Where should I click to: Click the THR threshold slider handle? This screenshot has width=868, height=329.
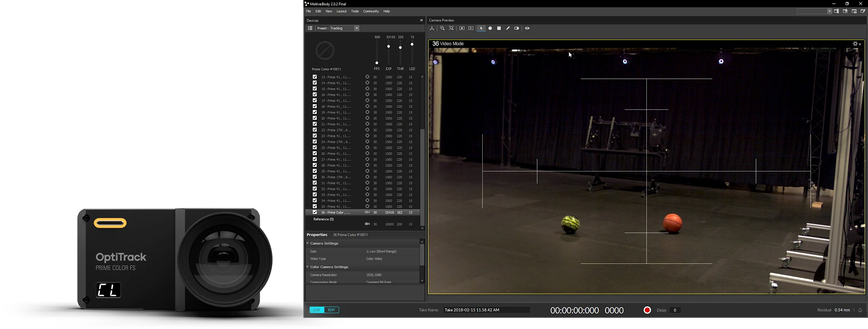pos(400,48)
